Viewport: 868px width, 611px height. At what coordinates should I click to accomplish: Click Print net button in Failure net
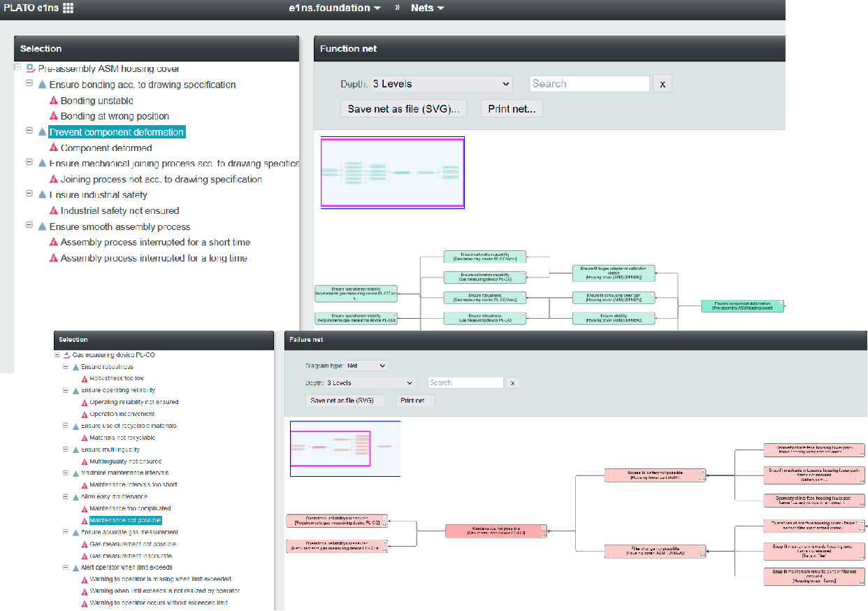click(415, 401)
